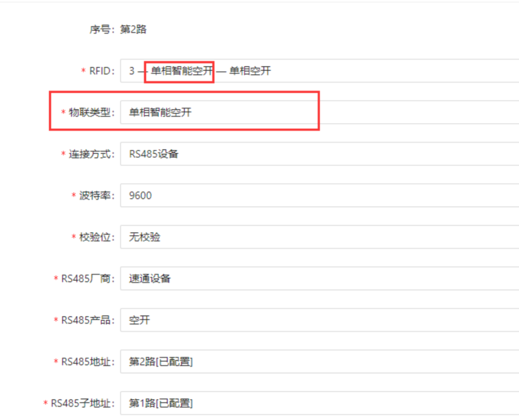Open the 物联类型 field showing 单相智能空开
The height and width of the screenshot is (420, 519).
coord(319,112)
